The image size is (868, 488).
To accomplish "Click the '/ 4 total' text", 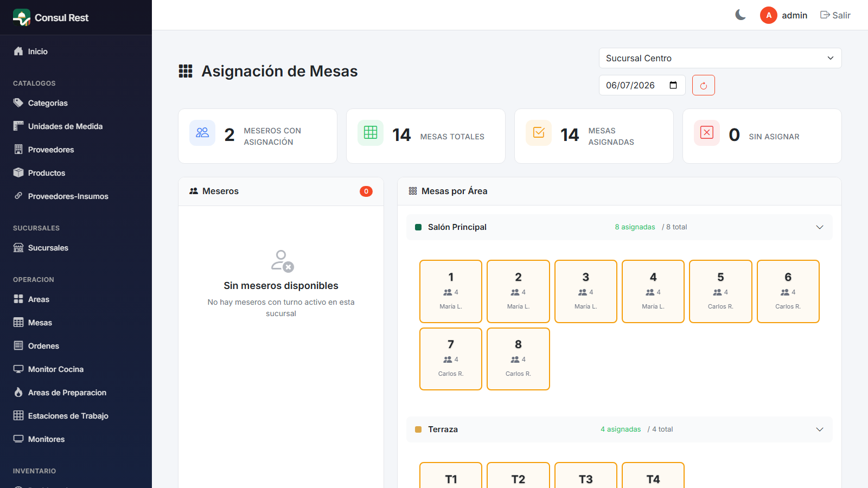I will [x=660, y=429].
